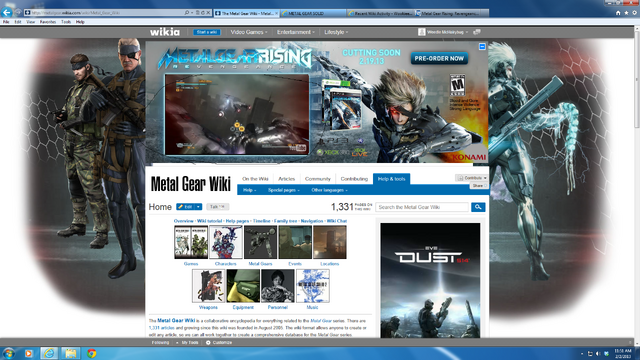The height and width of the screenshot is (360, 640).
Task: Click the Wikia logo
Action: [164, 32]
